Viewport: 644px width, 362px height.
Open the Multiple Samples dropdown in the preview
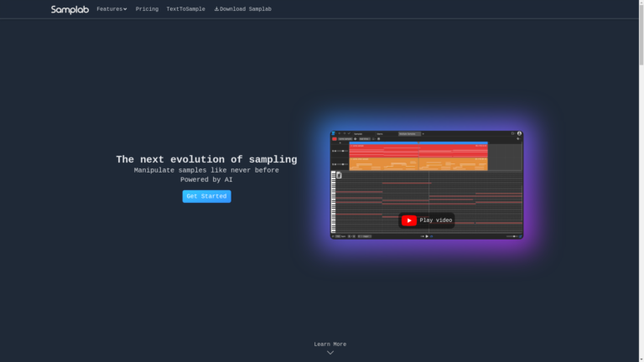click(411, 133)
